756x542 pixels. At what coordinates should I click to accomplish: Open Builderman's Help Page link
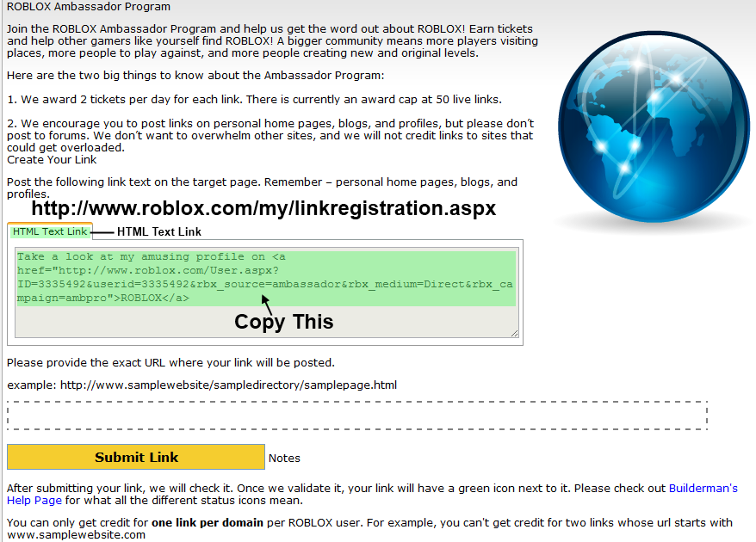(372, 495)
